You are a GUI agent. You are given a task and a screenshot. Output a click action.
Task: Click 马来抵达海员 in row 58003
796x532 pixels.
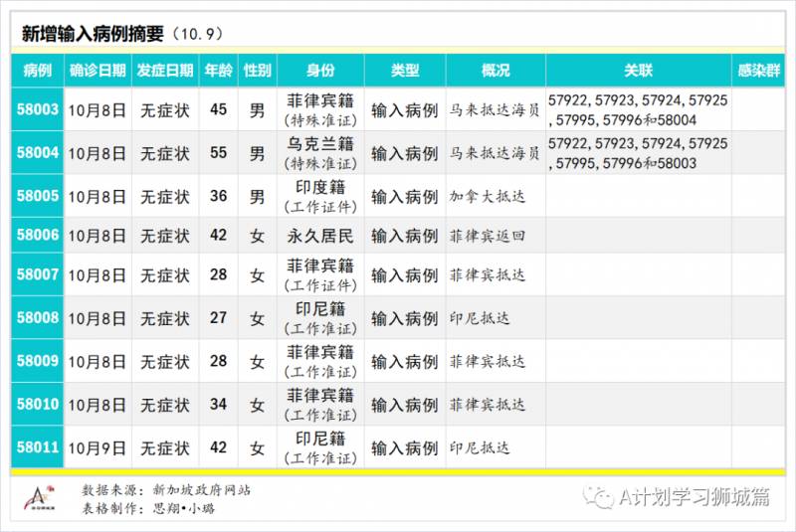(495, 110)
